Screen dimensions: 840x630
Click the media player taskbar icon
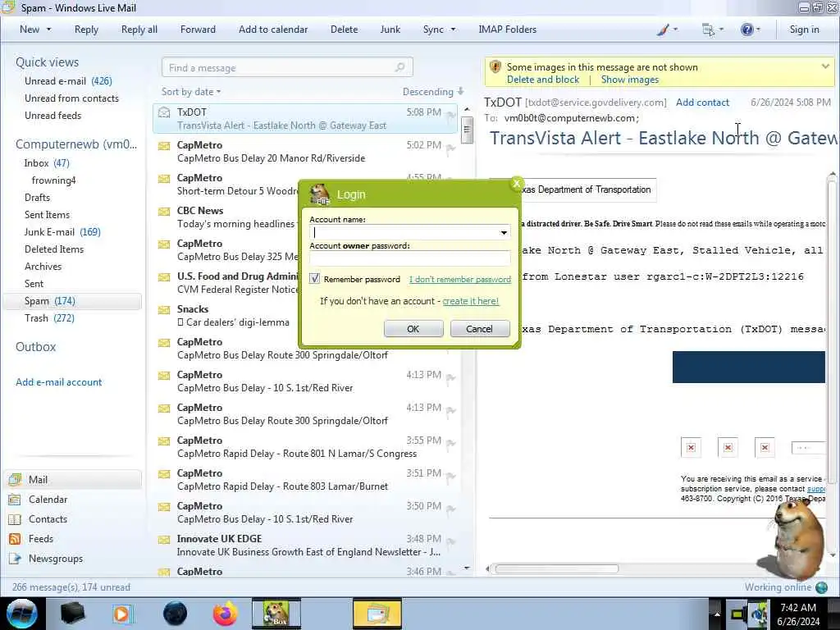click(x=121, y=614)
